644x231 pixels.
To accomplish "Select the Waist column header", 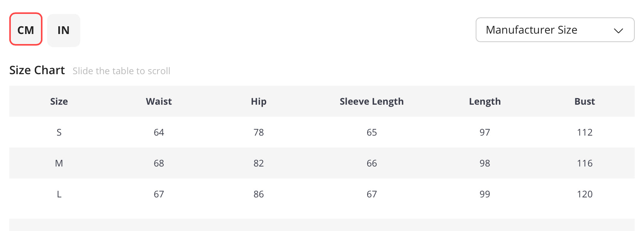I will click(159, 101).
